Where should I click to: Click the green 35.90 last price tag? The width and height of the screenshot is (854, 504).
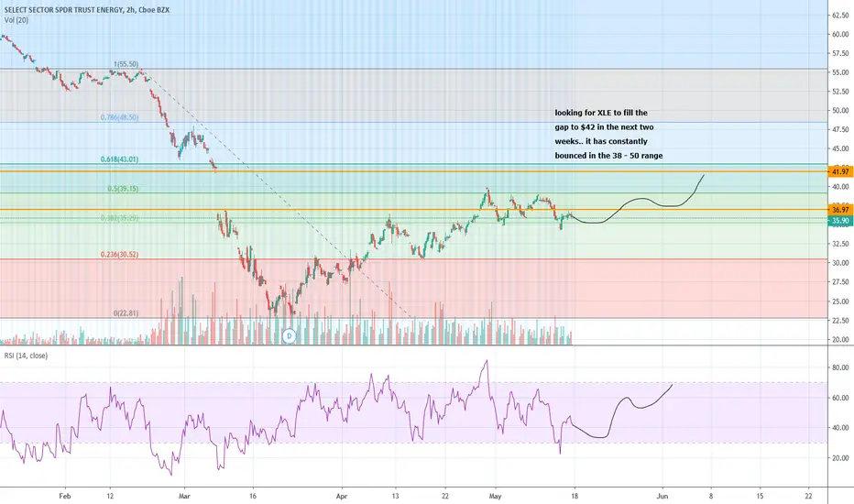point(840,221)
